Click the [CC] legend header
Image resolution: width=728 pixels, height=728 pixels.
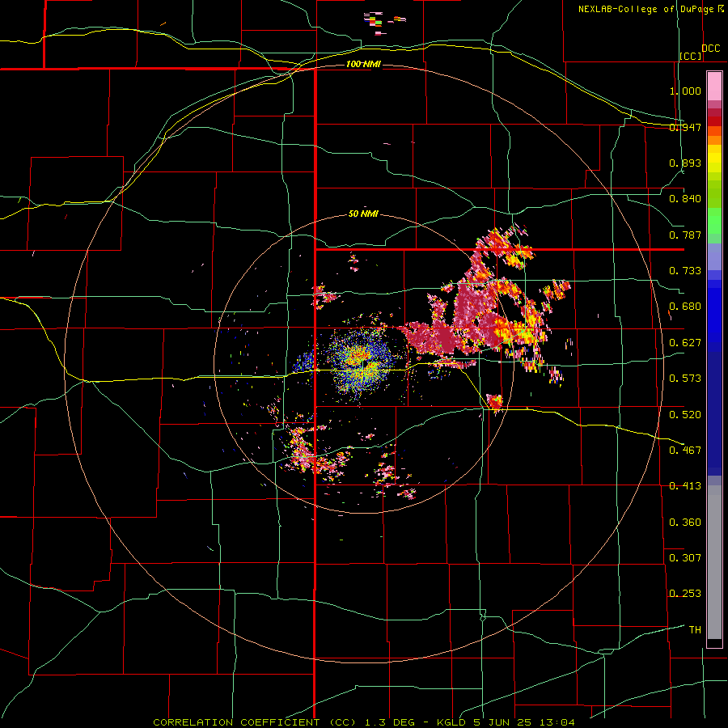coord(691,56)
